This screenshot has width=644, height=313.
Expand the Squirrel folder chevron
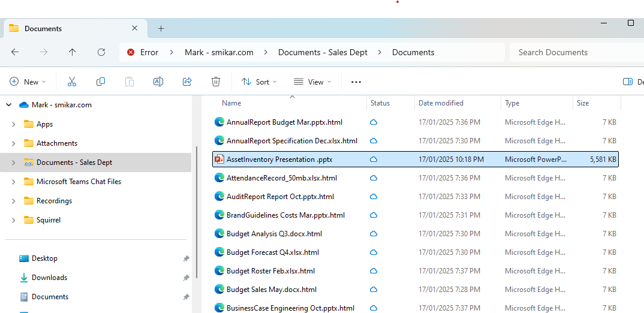(14, 220)
